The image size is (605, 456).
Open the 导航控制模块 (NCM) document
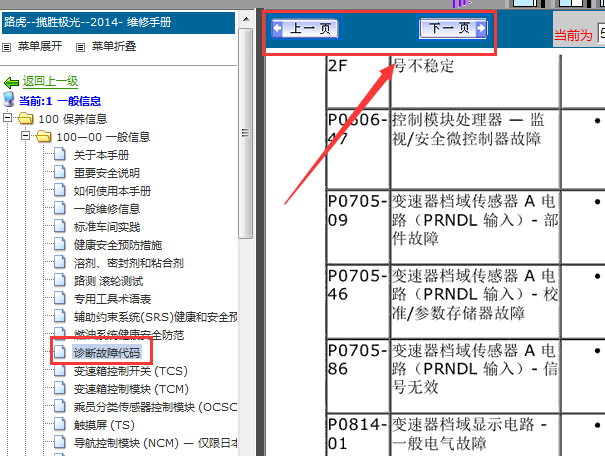pos(155,443)
